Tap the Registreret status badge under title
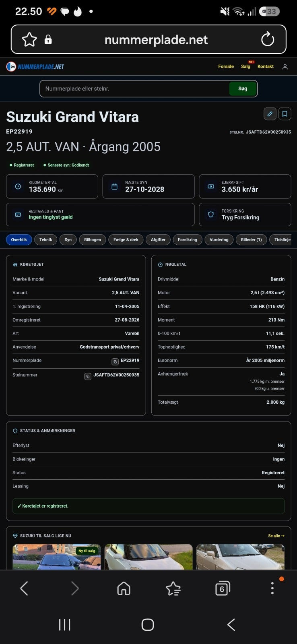 22,165
